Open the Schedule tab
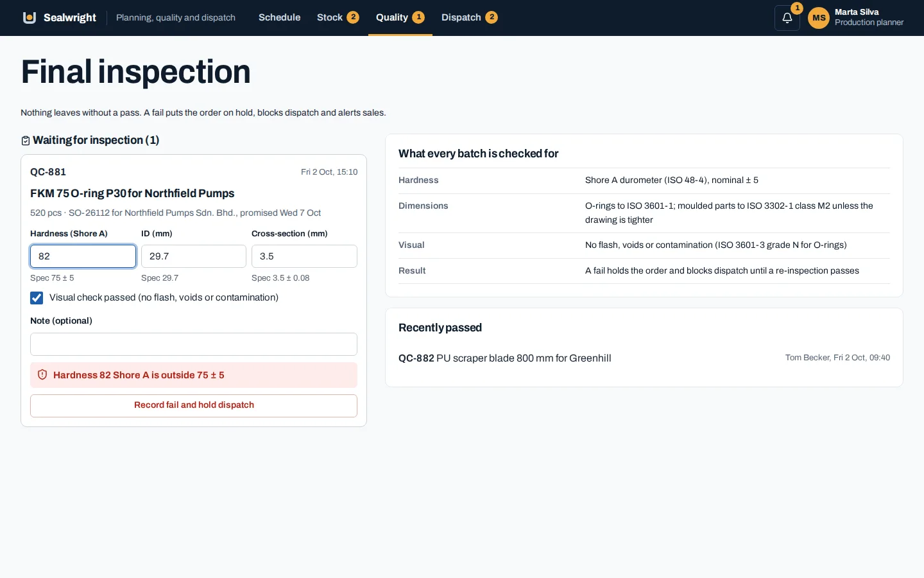 (279, 17)
